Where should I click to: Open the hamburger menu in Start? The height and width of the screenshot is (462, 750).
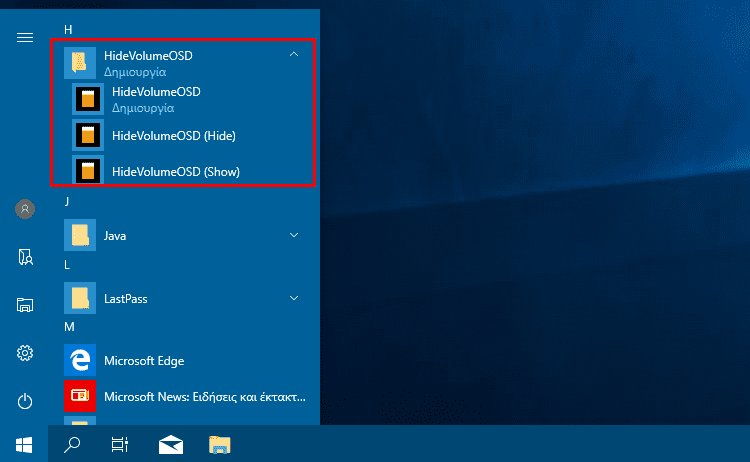coord(25,37)
